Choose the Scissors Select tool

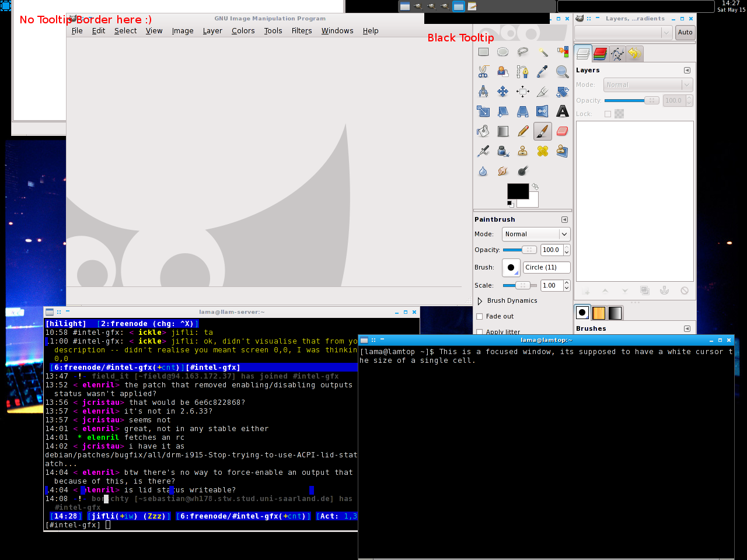[483, 72]
